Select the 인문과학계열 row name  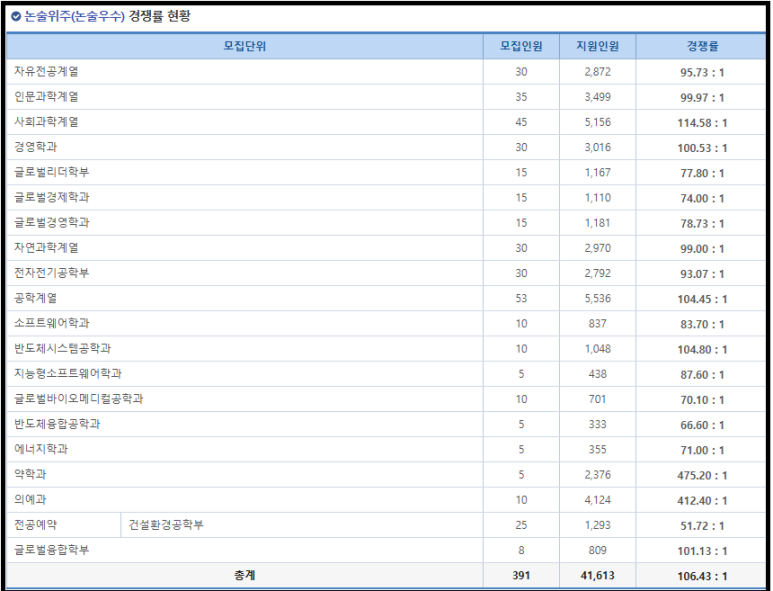click(46, 97)
